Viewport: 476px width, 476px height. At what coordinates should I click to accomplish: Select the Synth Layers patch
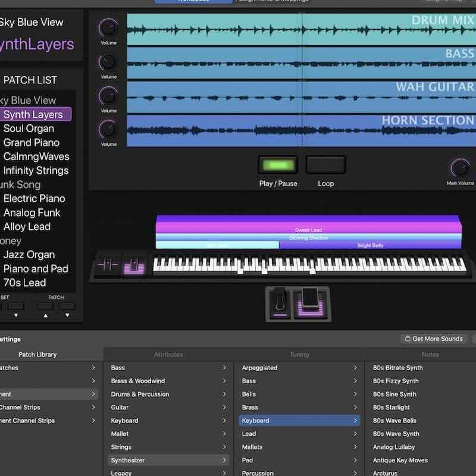36,114
